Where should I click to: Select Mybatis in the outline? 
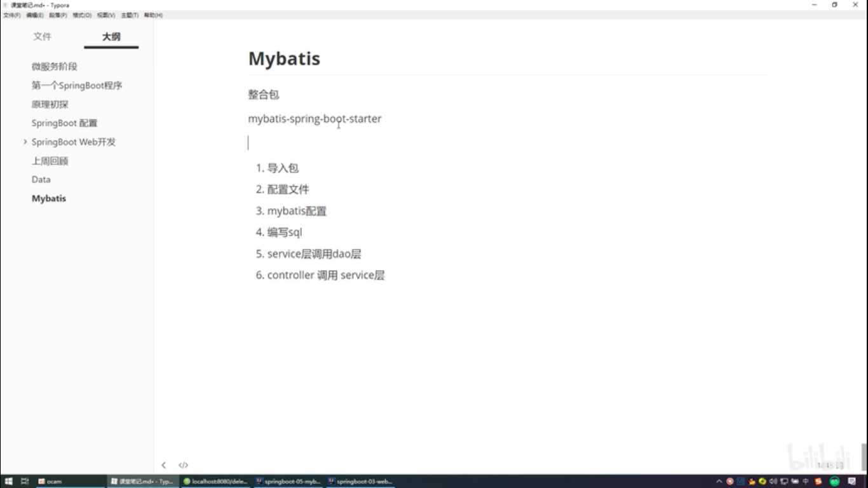click(x=49, y=199)
